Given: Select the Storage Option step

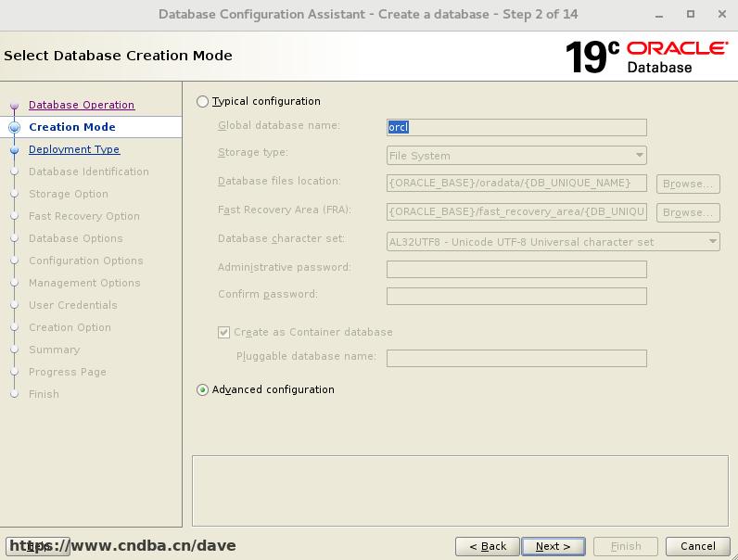Looking at the screenshot, I should [69, 194].
